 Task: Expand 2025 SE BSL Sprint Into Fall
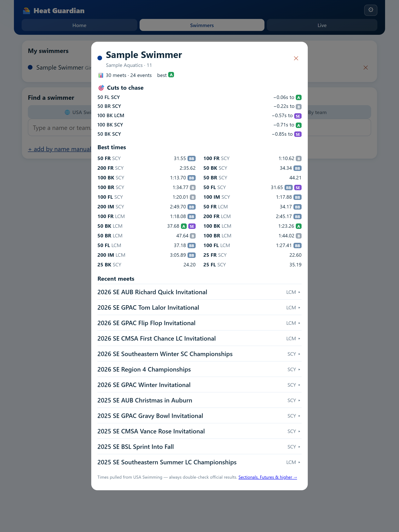199,447
